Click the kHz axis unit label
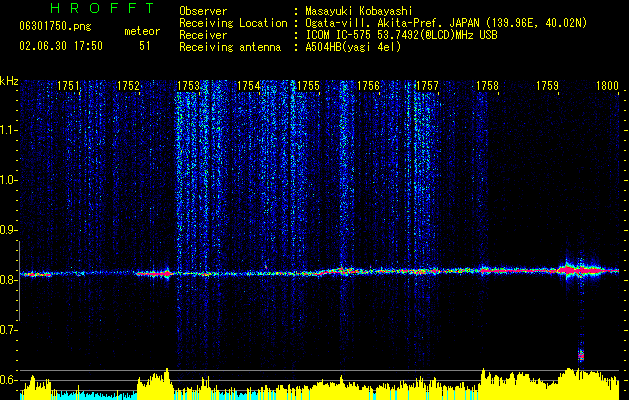629x400 pixels. click(x=9, y=81)
